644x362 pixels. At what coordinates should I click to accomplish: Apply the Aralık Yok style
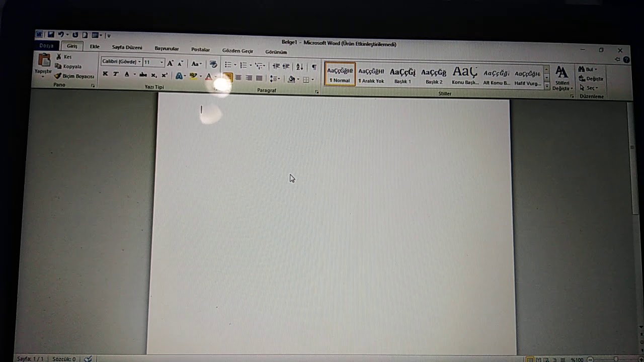pyautogui.click(x=371, y=75)
